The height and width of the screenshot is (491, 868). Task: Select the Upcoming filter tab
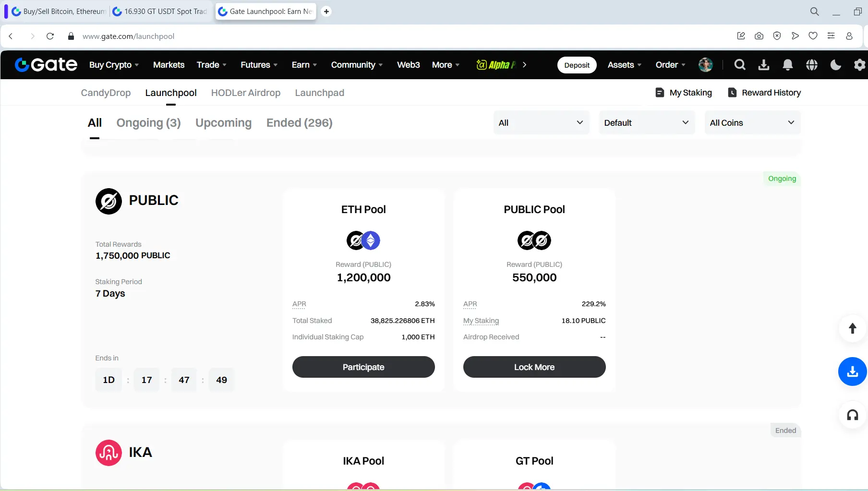[x=223, y=123]
